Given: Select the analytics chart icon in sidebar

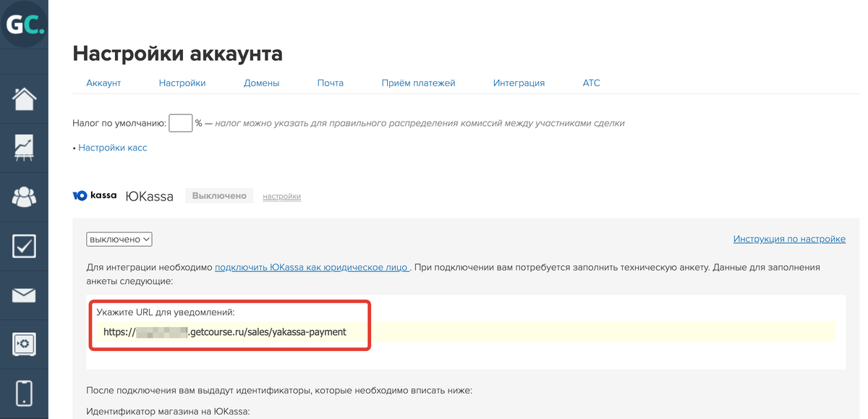Looking at the screenshot, I should tap(24, 147).
